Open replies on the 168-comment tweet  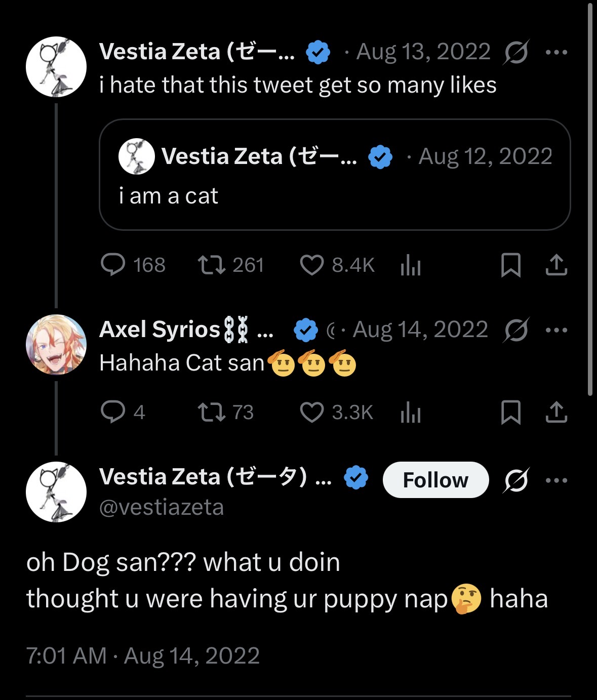113,265
